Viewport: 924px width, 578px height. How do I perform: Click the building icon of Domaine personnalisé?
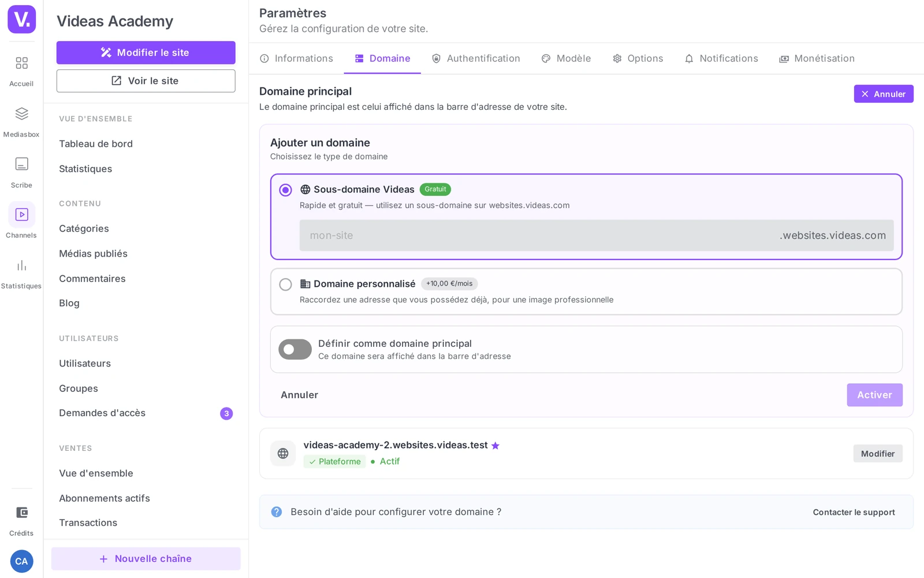tap(305, 284)
